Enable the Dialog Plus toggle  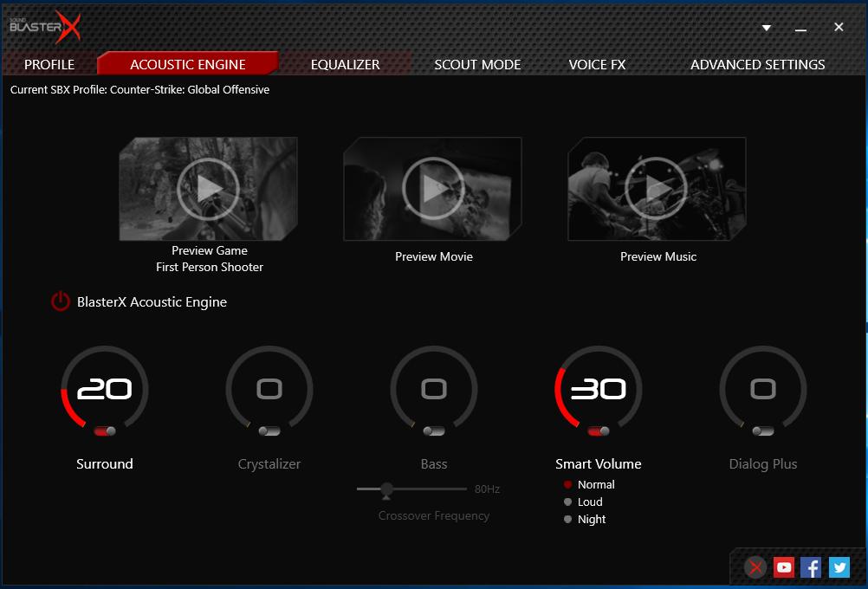coord(763,431)
